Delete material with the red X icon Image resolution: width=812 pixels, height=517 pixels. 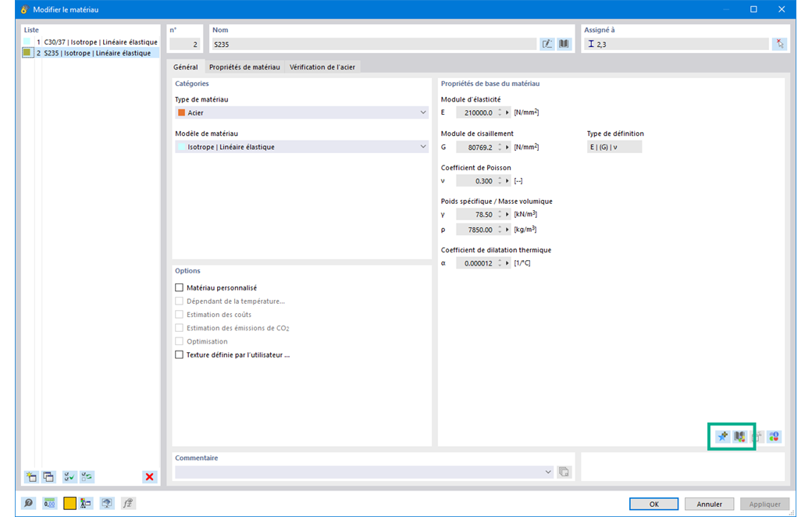tap(149, 476)
